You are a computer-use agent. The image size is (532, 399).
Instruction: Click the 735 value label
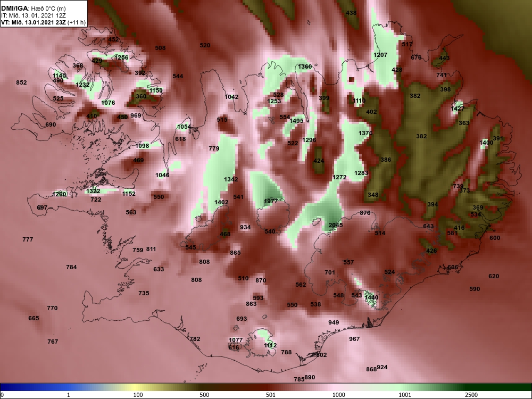pos(144,293)
